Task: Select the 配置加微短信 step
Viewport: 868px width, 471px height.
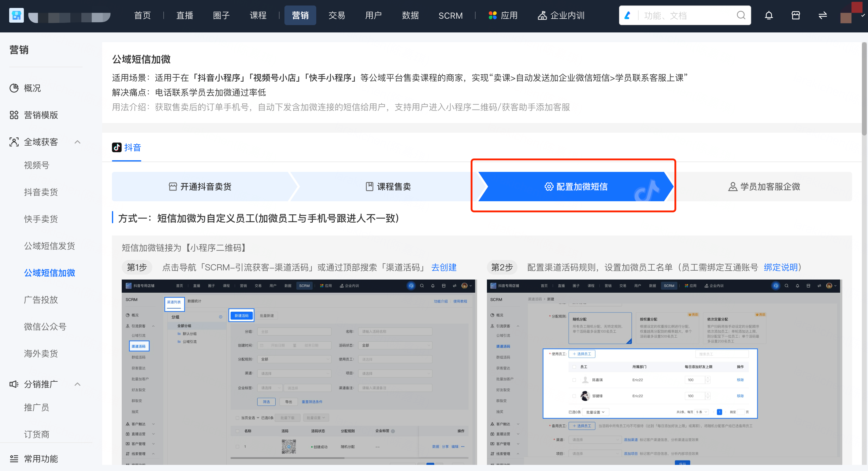Action: coord(576,187)
